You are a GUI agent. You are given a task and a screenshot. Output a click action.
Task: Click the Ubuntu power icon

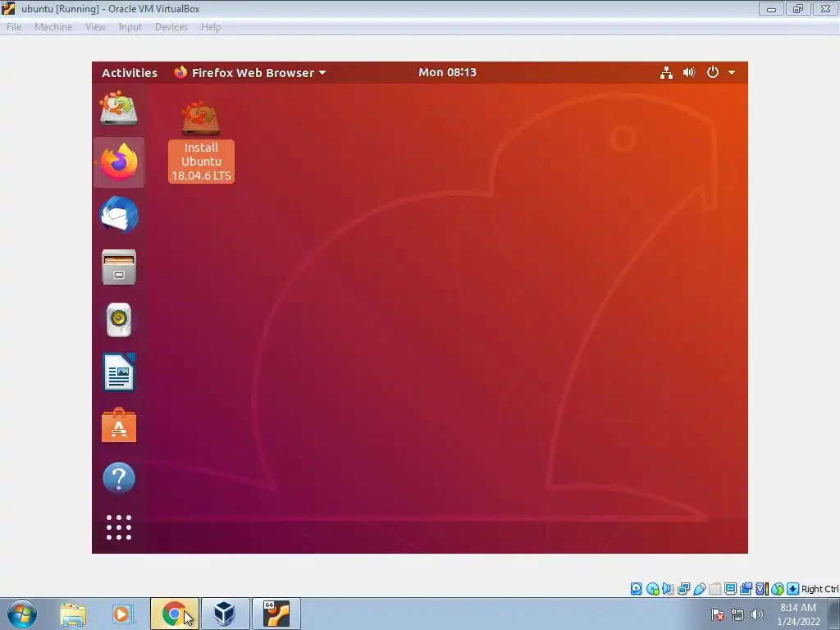[713, 72]
